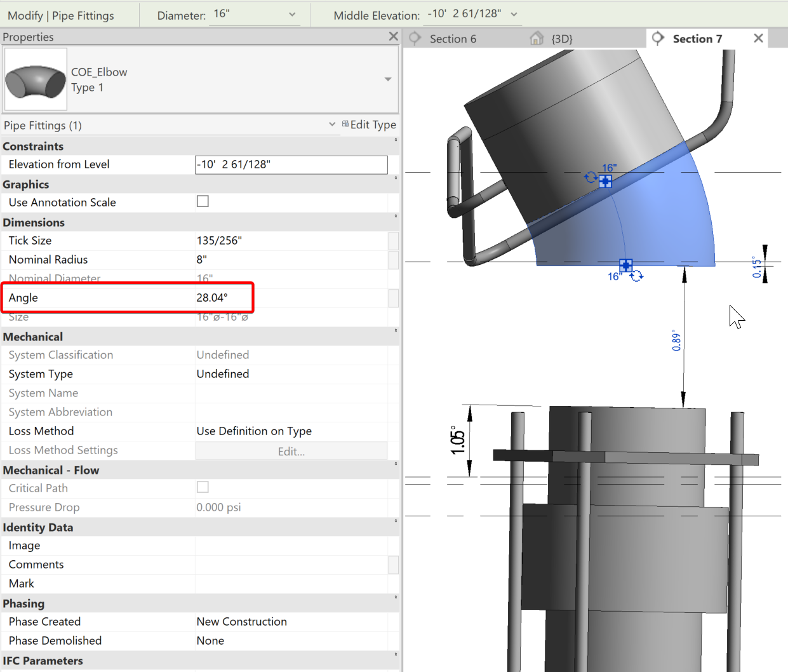Click the Phase Demolished value None
This screenshot has width=788, height=672.
click(210, 640)
